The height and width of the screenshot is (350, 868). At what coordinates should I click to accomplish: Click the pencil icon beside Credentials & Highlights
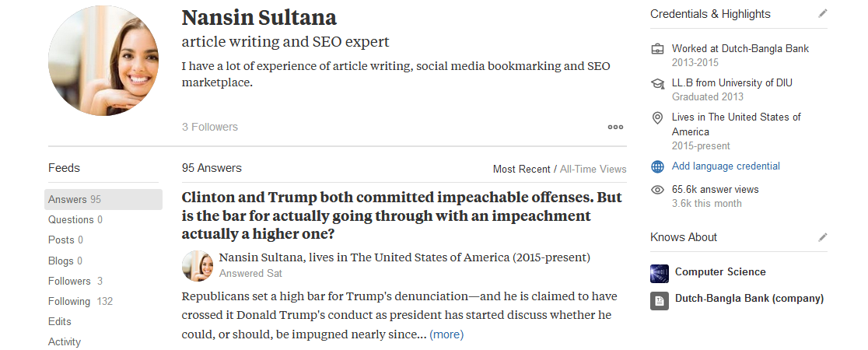pos(823,14)
